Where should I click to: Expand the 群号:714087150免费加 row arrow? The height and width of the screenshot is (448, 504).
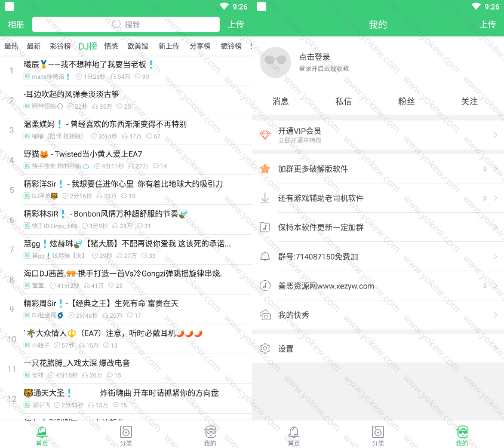(x=495, y=257)
